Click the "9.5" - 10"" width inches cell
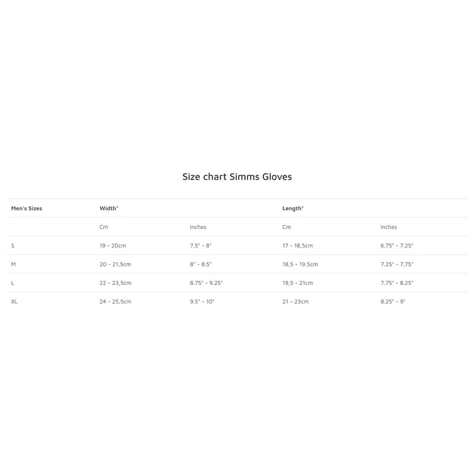476x476 pixels. (x=202, y=302)
